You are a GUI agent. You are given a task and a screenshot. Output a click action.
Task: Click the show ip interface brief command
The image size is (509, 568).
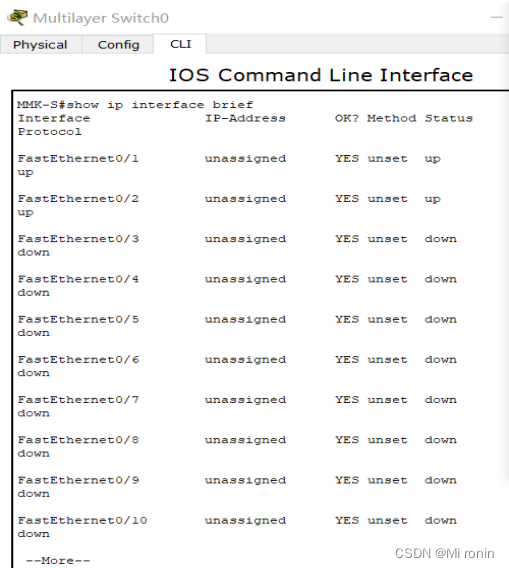[x=160, y=105]
